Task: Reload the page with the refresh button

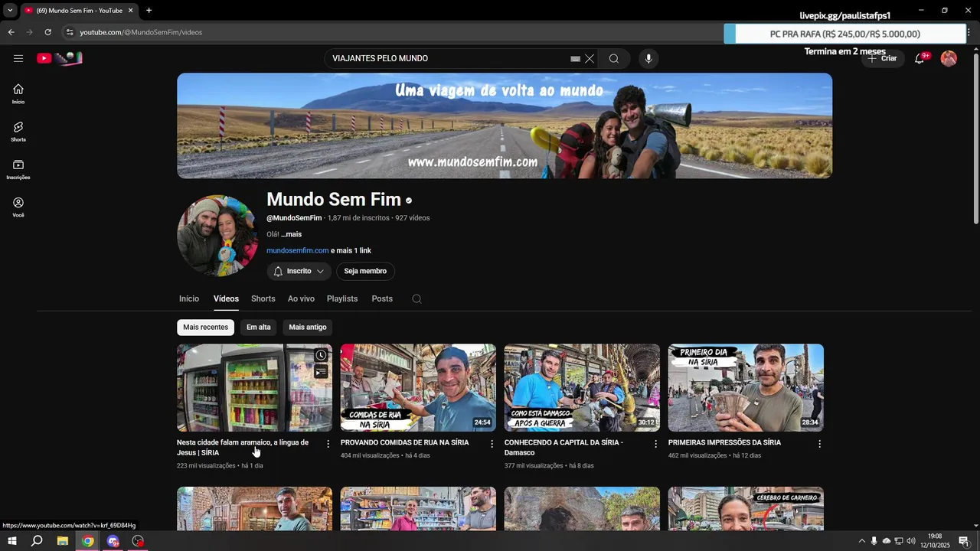Action: [47, 32]
